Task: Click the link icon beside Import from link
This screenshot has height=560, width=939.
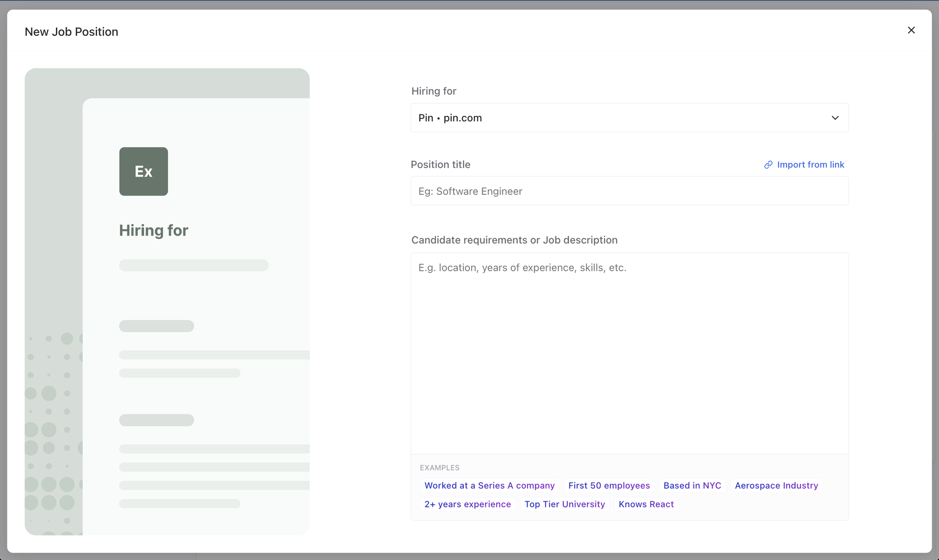Action: [768, 165]
